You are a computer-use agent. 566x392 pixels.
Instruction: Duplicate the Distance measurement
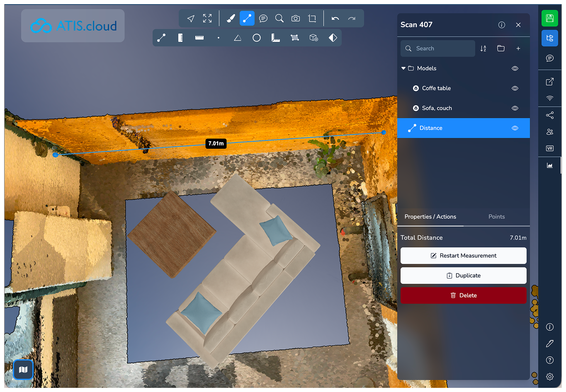click(x=463, y=276)
